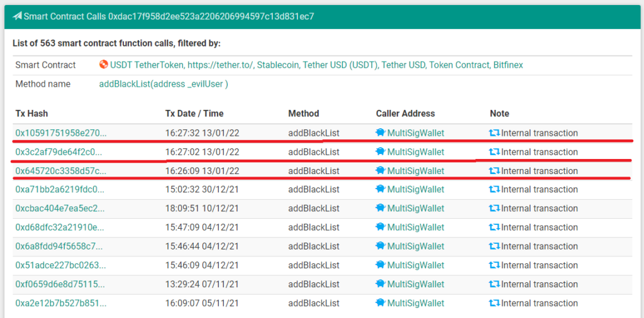Click internal transaction icon for 0x645720c3358d57c row
The image size is (644, 318).
tap(494, 171)
